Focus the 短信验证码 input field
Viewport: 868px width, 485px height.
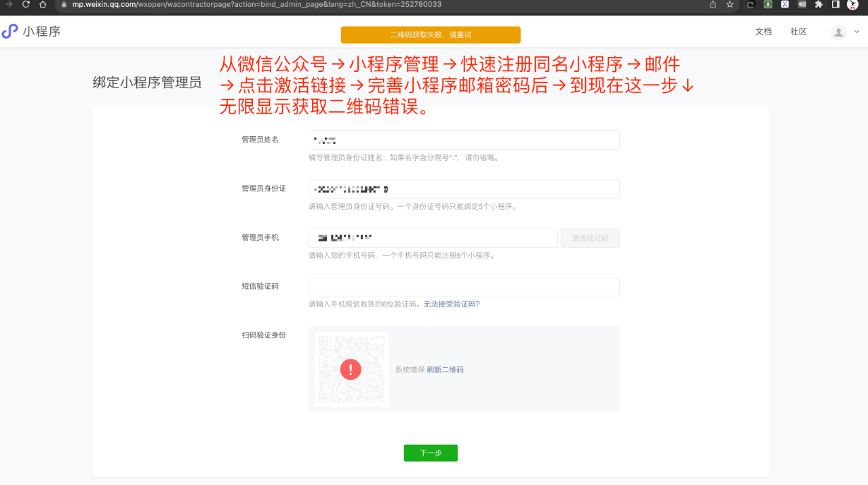(x=464, y=286)
